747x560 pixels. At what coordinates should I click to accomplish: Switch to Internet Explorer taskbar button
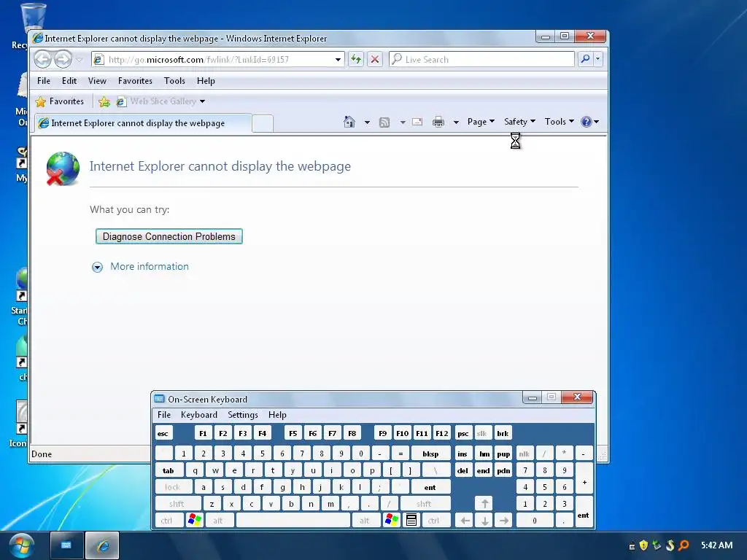point(102,545)
